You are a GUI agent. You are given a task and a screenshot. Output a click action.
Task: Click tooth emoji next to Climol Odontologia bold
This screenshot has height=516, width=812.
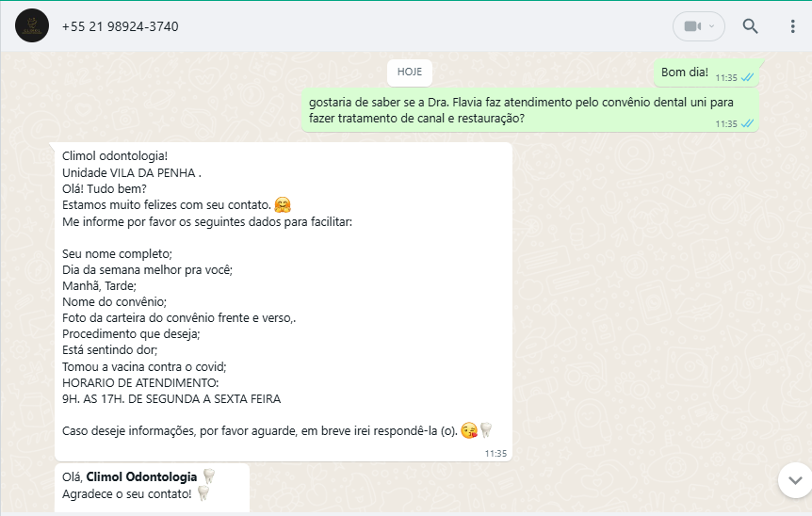coord(209,476)
